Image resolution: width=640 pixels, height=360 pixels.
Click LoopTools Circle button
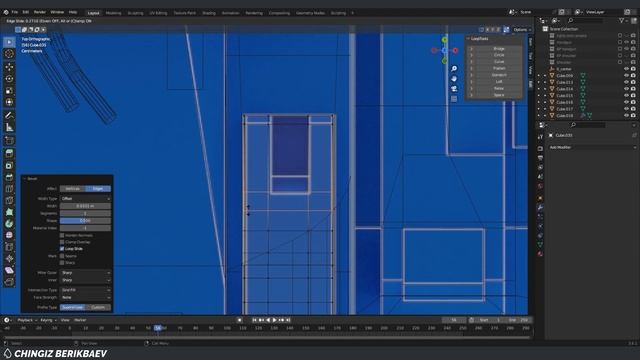pos(499,55)
